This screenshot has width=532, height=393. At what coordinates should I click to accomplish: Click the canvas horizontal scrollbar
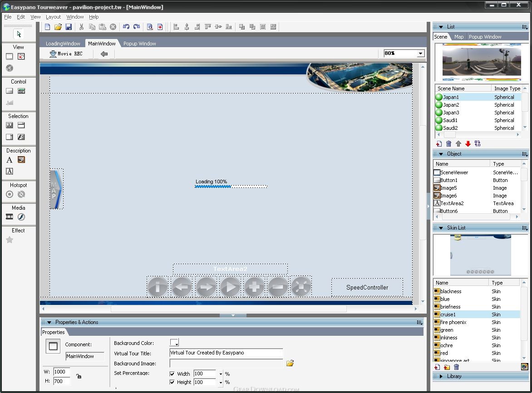coord(229,309)
